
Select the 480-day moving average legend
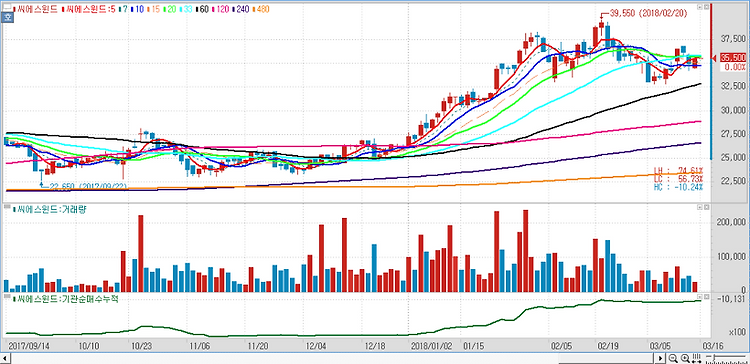pos(261,9)
